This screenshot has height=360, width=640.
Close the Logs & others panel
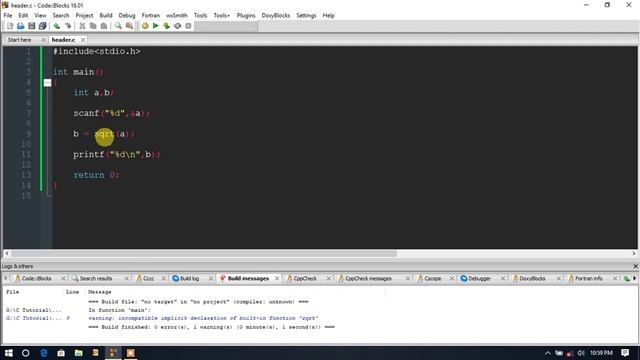pyautogui.click(x=635, y=266)
